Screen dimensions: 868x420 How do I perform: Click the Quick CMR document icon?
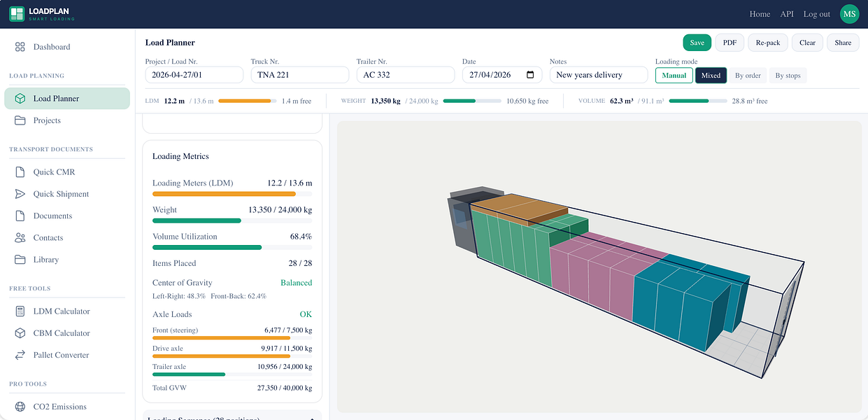click(20, 172)
